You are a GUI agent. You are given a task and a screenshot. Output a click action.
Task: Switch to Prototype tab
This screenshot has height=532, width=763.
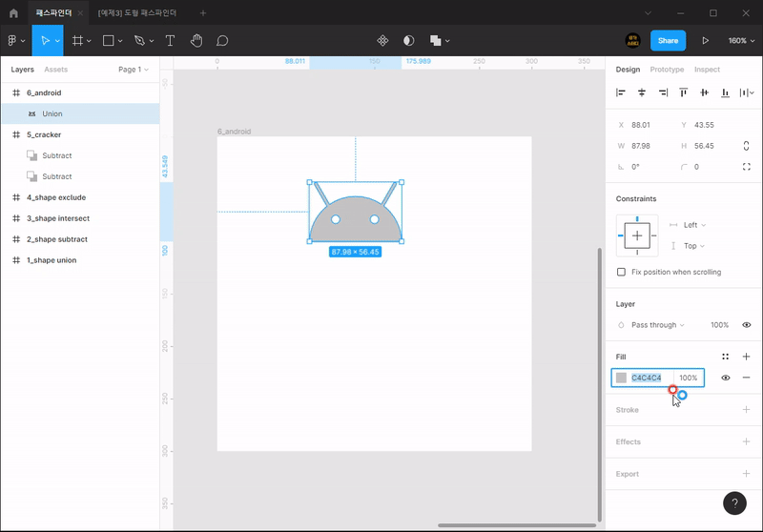(x=667, y=70)
